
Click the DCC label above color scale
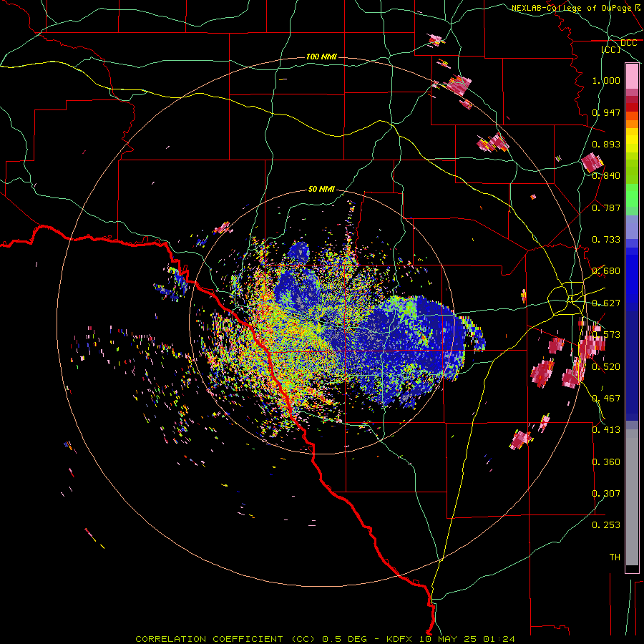(x=628, y=43)
